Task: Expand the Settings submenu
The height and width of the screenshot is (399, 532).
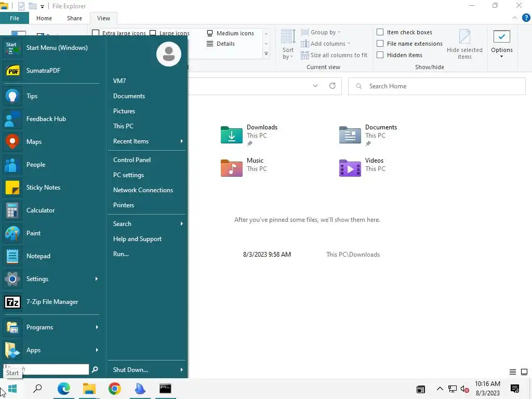Action: tap(96, 279)
